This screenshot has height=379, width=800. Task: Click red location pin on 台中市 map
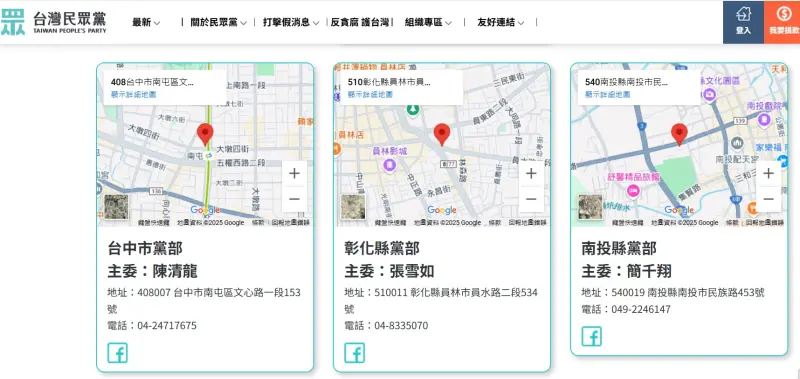tap(205, 134)
